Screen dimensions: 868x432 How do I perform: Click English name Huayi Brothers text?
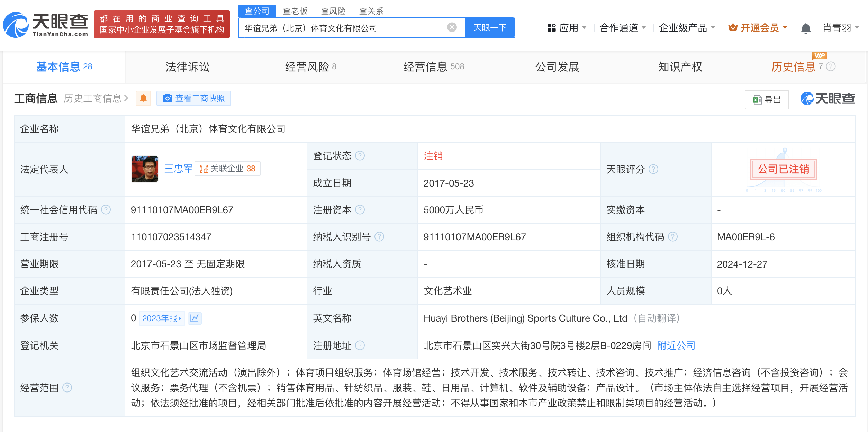tap(525, 318)
